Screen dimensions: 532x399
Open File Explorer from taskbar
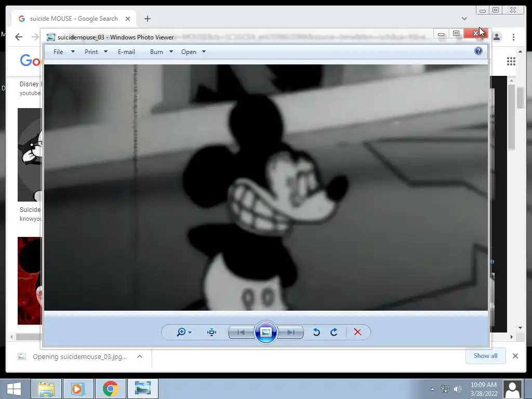point(46,389)
